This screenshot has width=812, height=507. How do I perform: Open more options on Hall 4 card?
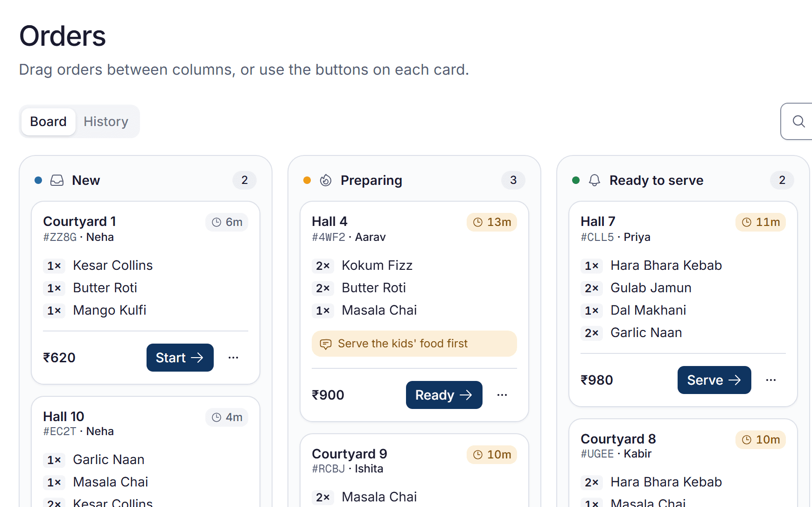pyautogui.click(x=502, y=395)
